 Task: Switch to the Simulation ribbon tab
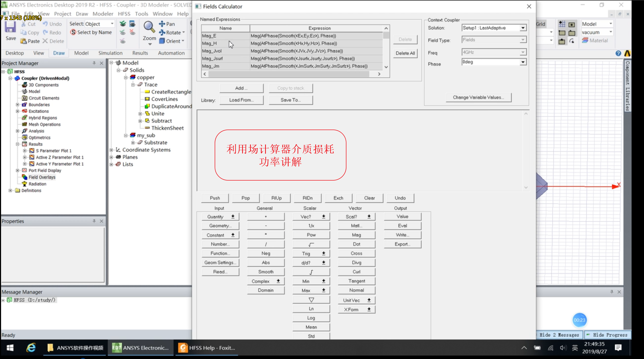click(110, 53)
